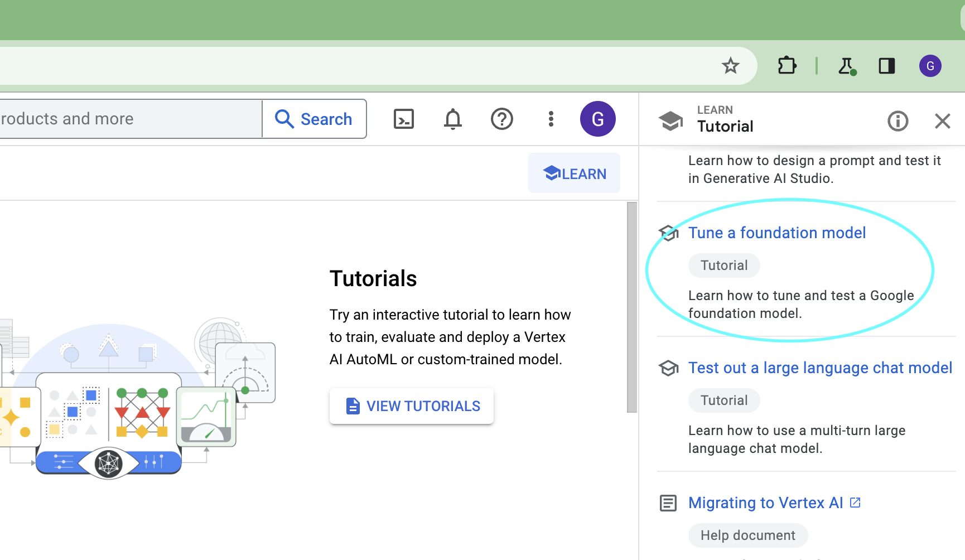Click the external link icon beside Migrating to Vertex AI
Image resolution: width=965 pixels, height=560 pixels.
click(855, 503)
